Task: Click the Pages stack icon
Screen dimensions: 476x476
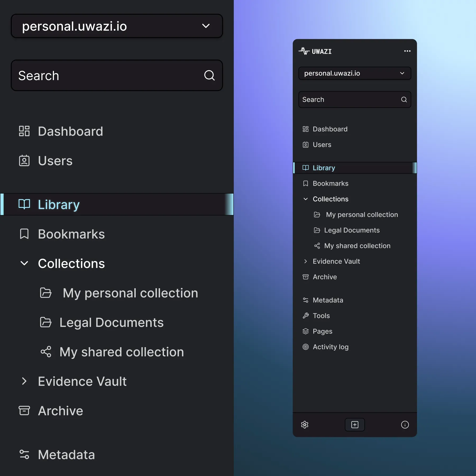Action: pos(306,331)
